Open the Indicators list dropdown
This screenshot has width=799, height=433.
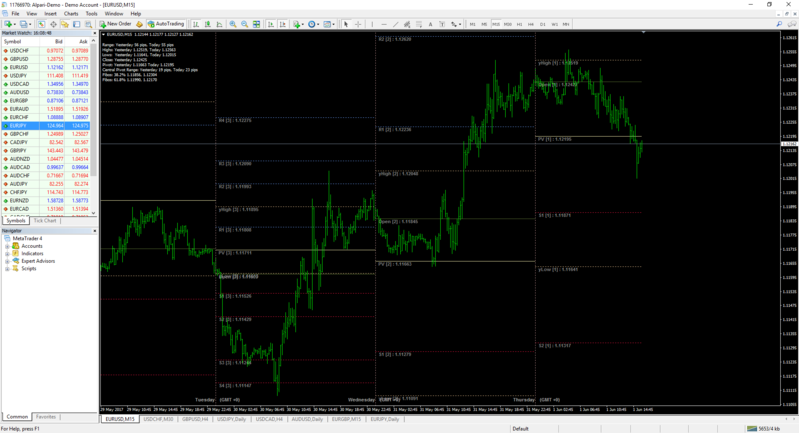tap(298, 24)
